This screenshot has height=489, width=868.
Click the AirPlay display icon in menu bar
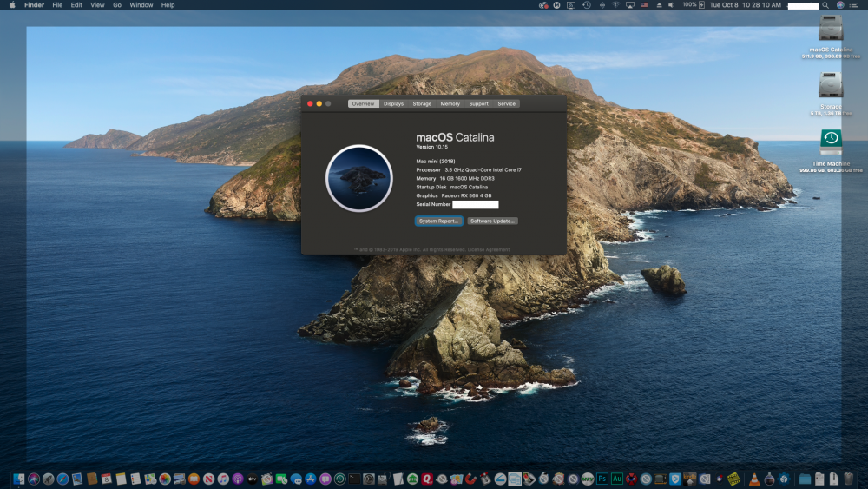[630, 5]
